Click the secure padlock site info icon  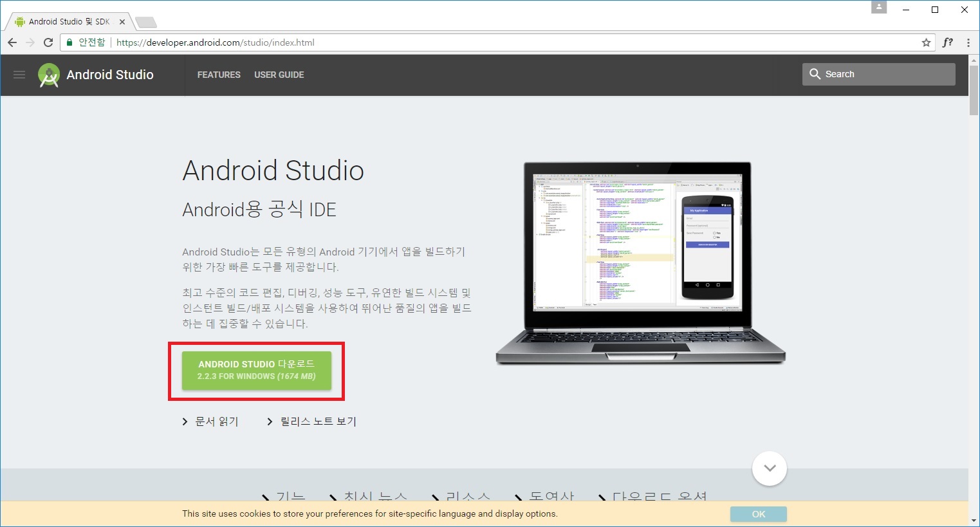[x=69, y=42]
